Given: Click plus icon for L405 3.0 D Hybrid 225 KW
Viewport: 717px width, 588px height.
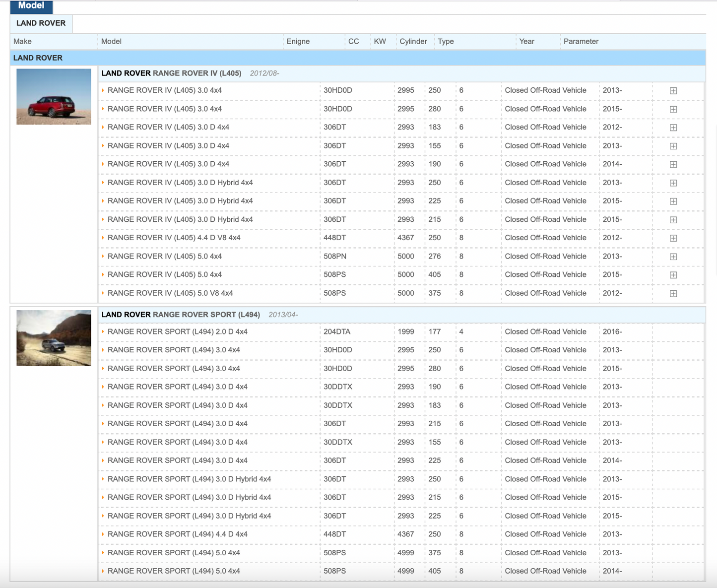Looking at the screenshot, I should click(x=673, y=201).
